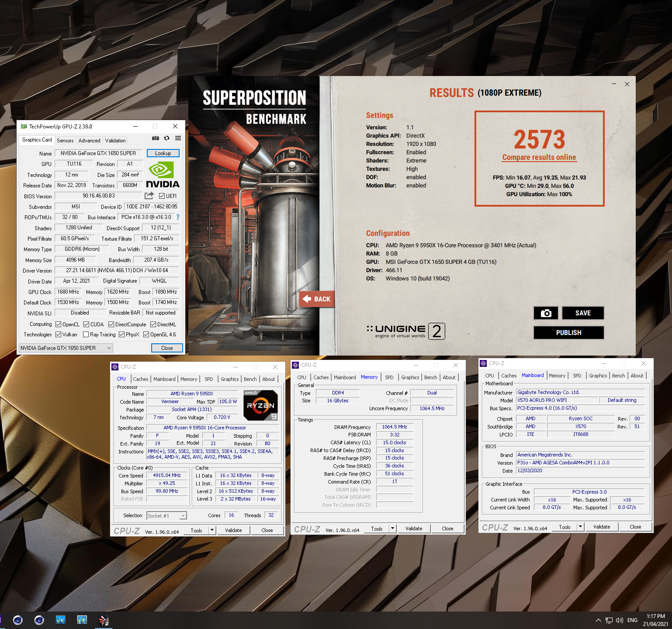Click the UNIGINE 2 logo
The width and height of the screenshot is (672, 629).
pos(405,331)
